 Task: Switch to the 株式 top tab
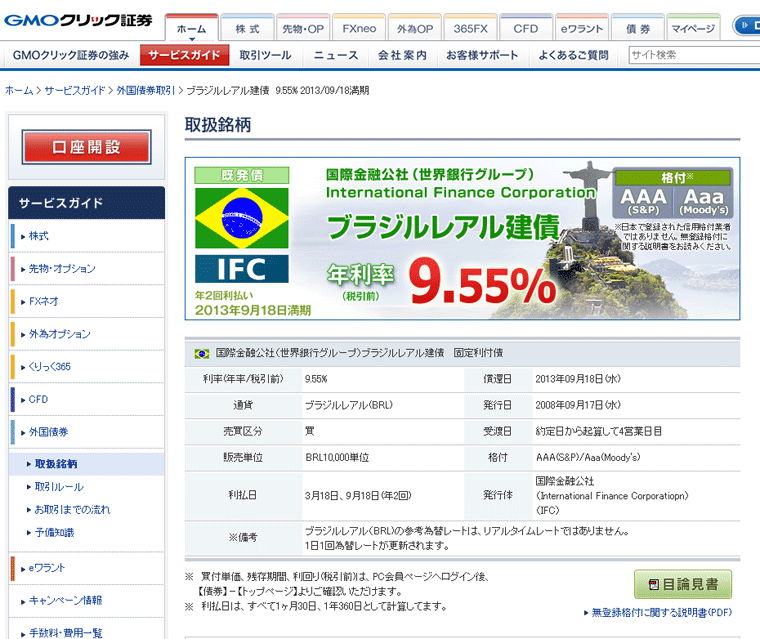pos(247,29)
